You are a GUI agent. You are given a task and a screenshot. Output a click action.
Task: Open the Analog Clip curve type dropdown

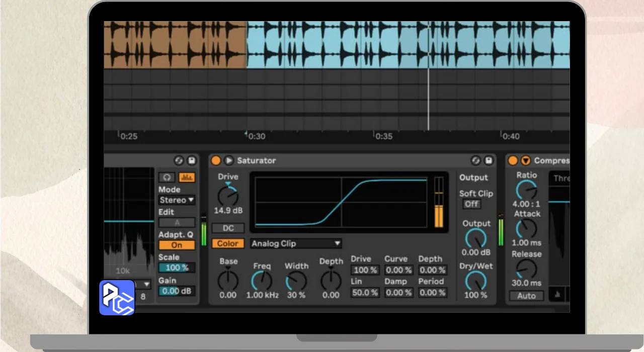[x=296, y=243]
